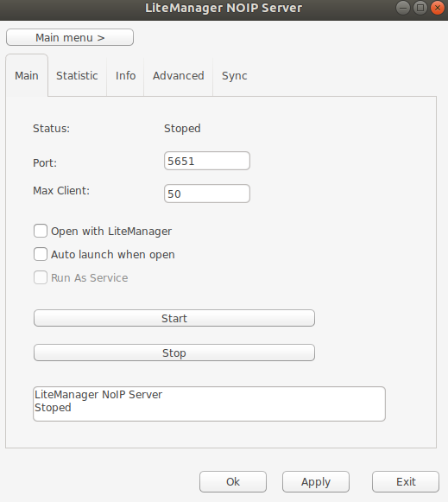Screen dimensions: 448x502
Task: Click the Port: label
Action: tap(45, 163)
